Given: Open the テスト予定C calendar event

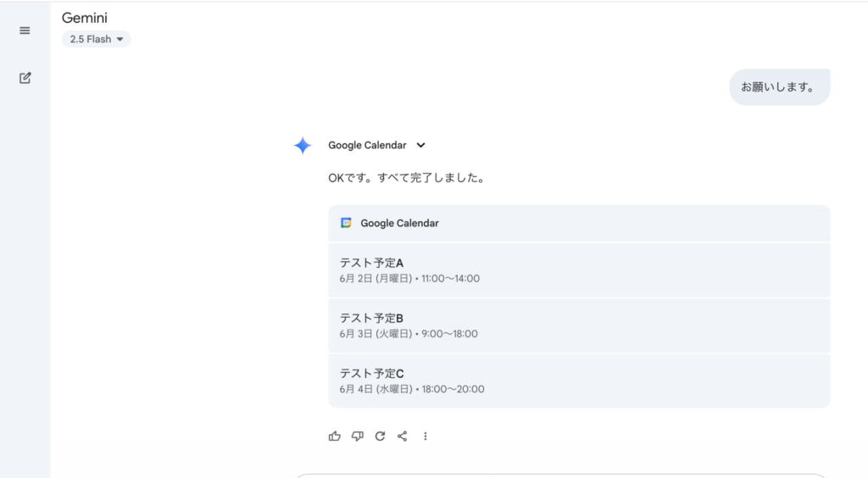Looking at the screenshot, I should coord(579,381).
